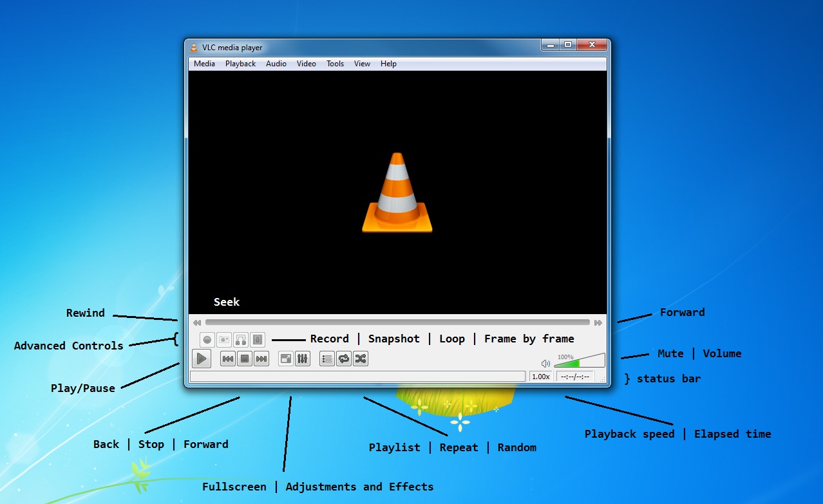The image size is (823, 504).
Task: Advance video frame by frame
Action: pos(258,339)
